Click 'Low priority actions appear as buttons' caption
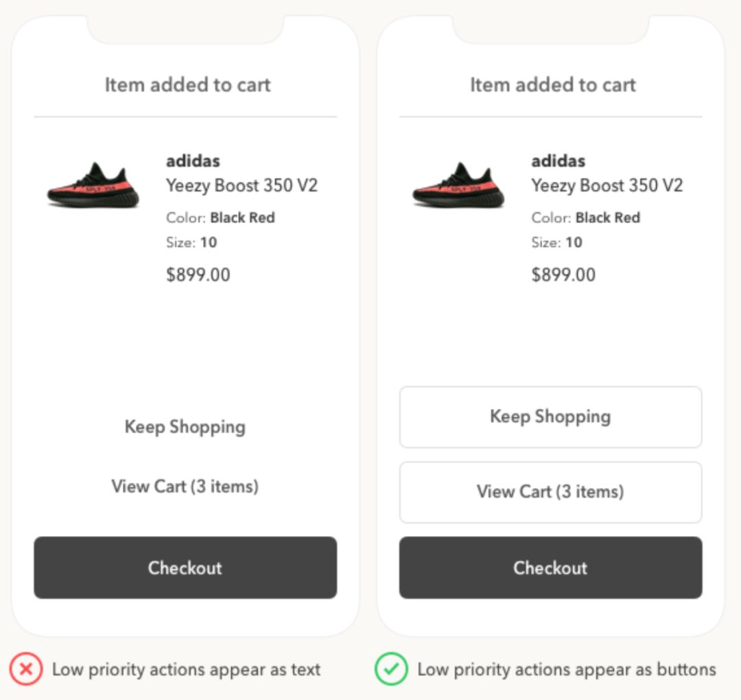The height and width of the screenshot is (700, 741). click(x=567, y=670)
